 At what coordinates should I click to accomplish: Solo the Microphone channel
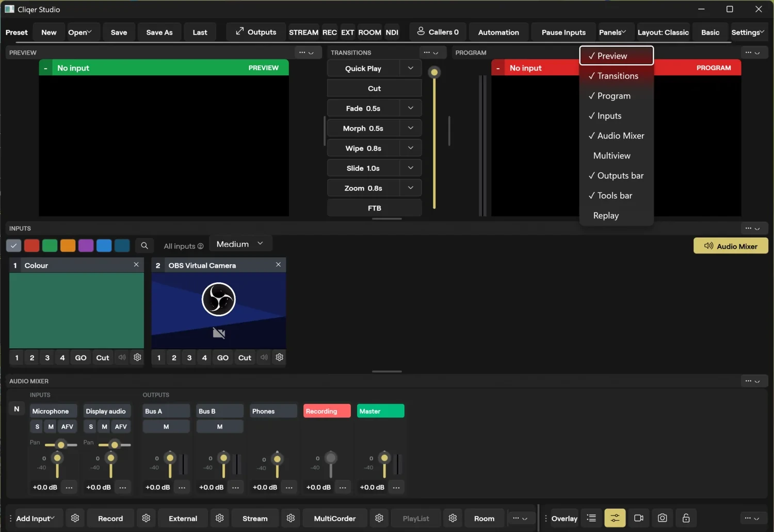tap(37, 427)
